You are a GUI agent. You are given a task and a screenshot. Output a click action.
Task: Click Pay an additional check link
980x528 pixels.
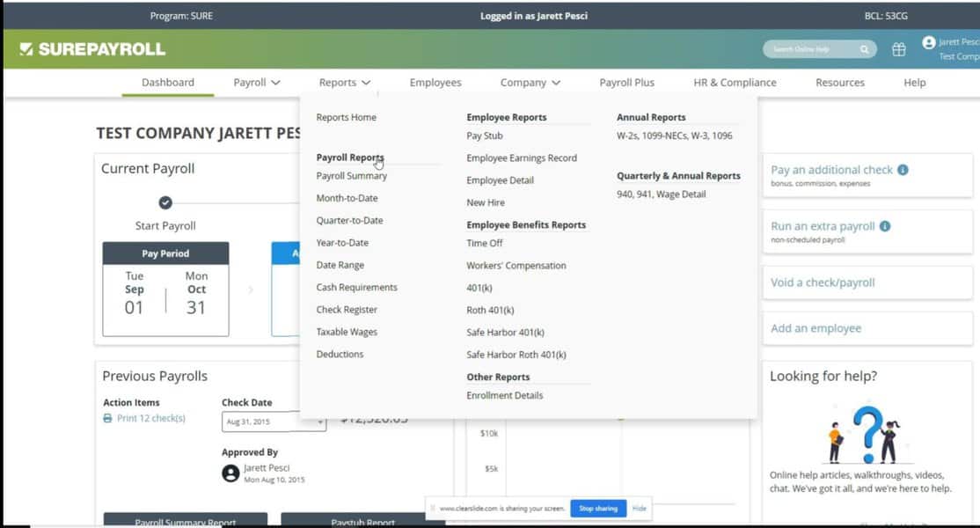point(831,170)
